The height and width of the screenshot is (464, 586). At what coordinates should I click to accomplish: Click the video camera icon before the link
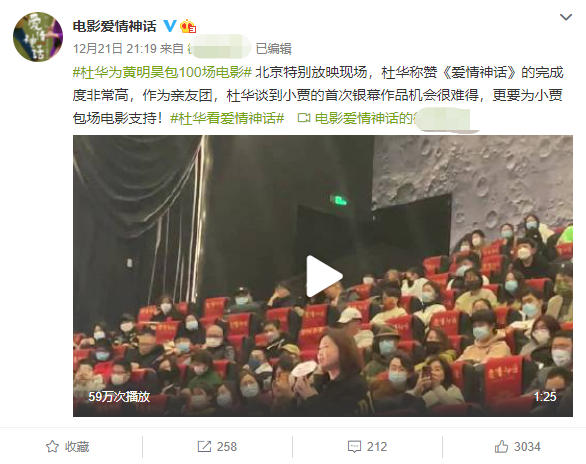[303, 118]
